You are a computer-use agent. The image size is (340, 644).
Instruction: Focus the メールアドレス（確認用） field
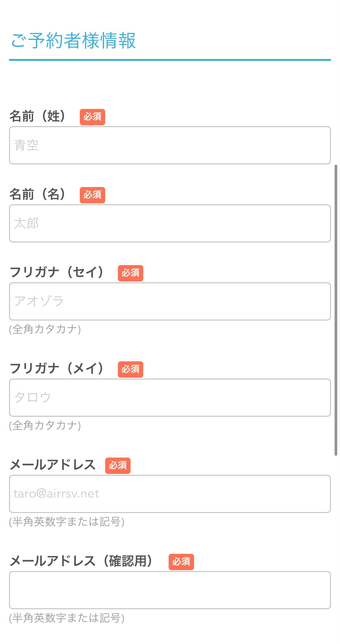pos(170,590)
